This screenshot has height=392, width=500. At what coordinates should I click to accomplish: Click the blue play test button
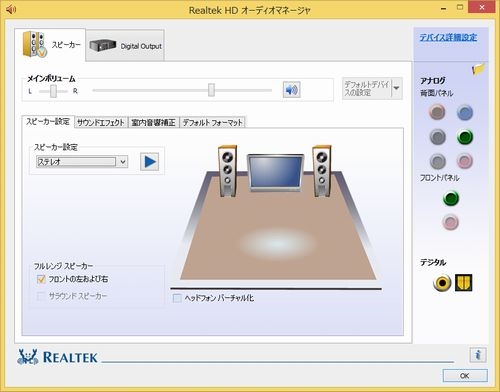149,162
